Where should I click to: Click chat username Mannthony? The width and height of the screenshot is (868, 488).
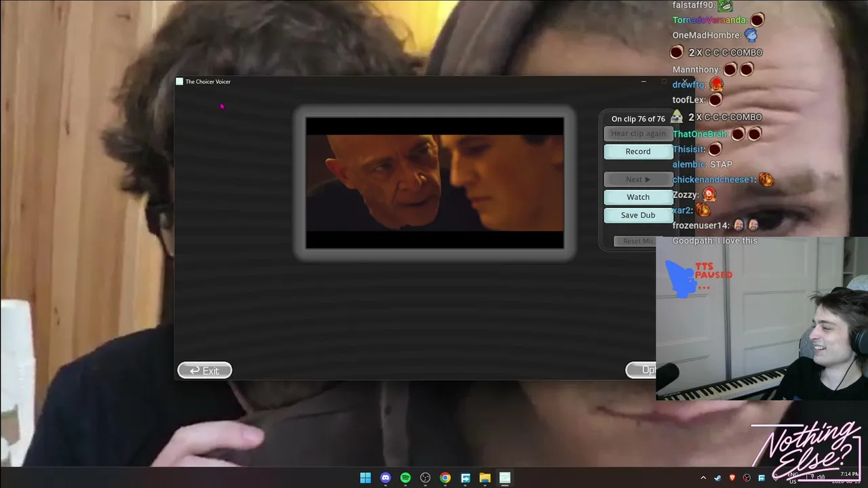(696, 69)
